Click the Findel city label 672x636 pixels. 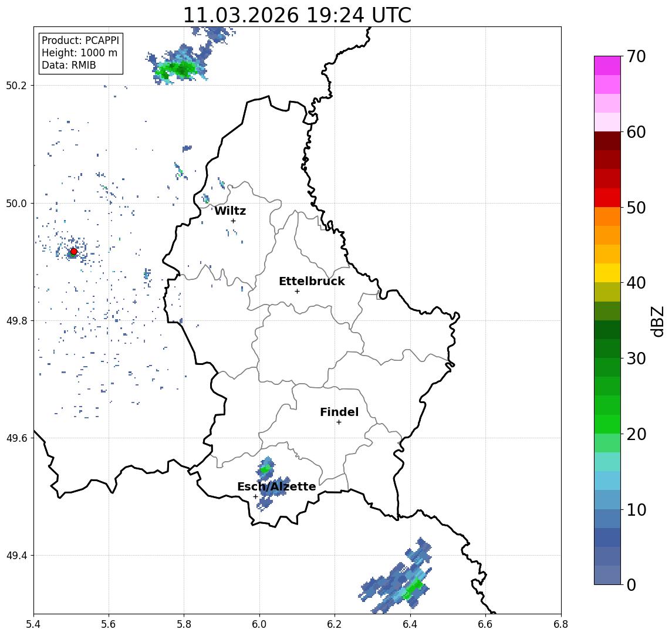click(339, 412)
